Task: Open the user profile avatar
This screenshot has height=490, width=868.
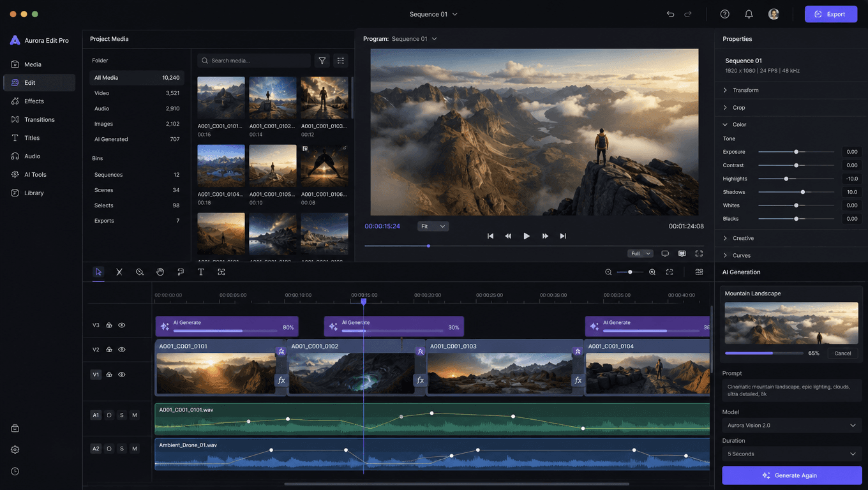Action: tap(774, 14)
